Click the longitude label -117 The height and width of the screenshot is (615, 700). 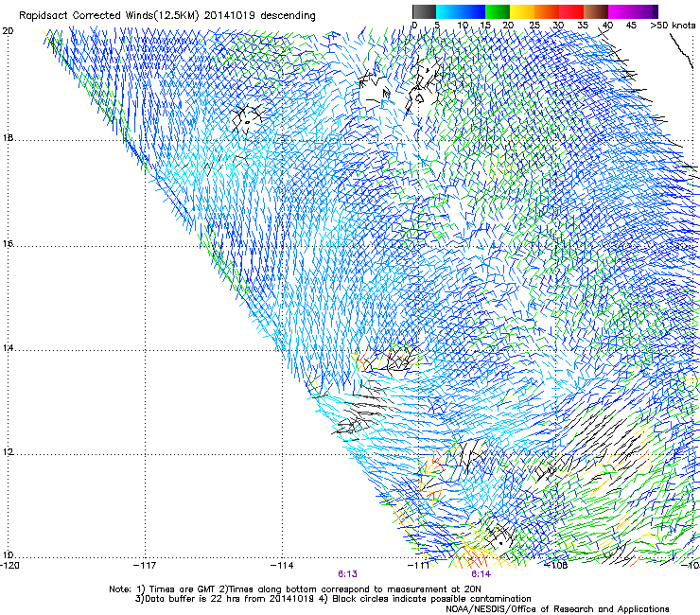coord(145,566)
